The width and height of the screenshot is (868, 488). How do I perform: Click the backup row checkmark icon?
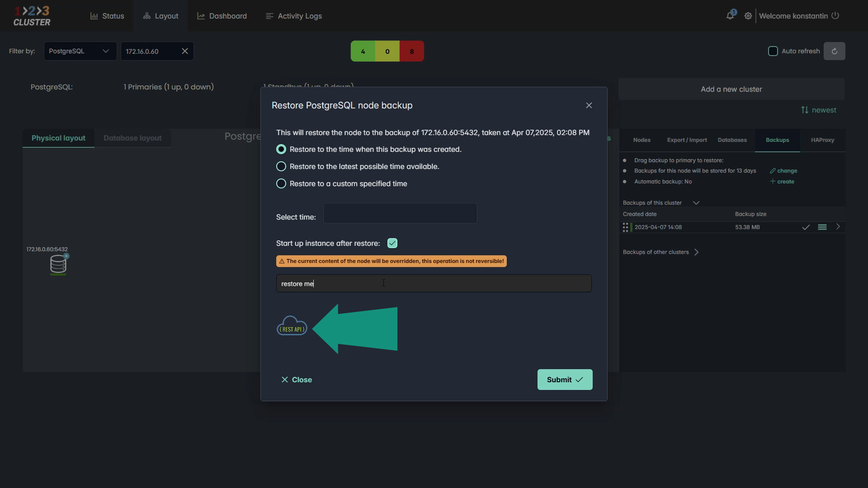tap(806, 227)
